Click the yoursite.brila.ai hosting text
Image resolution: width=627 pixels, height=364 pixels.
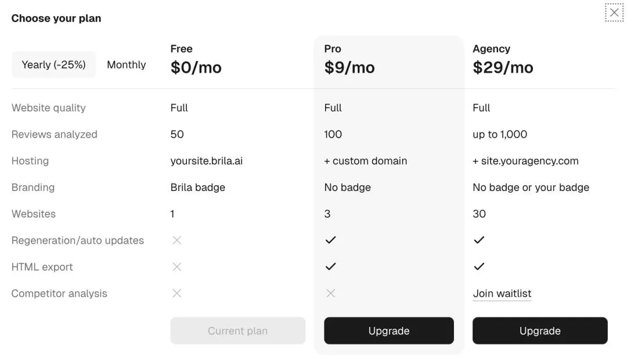[206, 161]
